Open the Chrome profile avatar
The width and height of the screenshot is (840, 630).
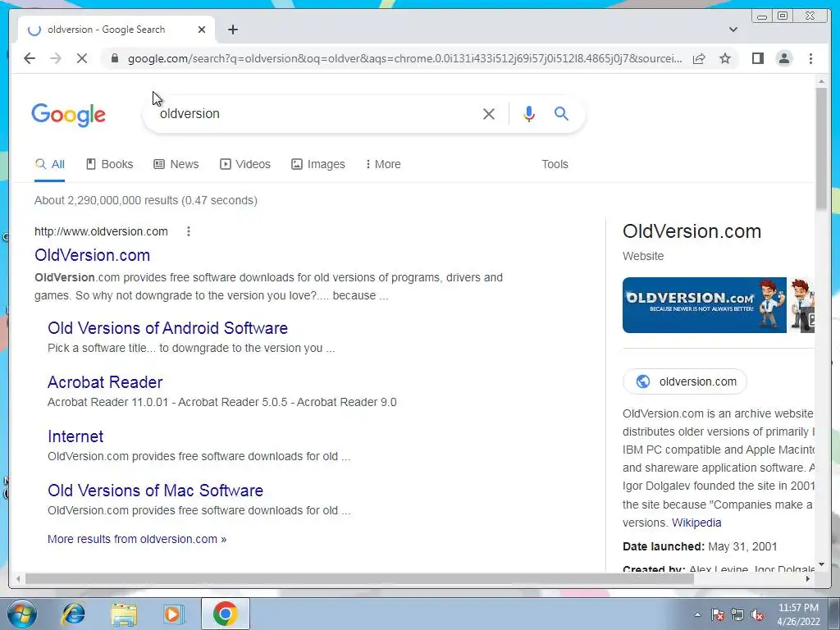(783, 58)
